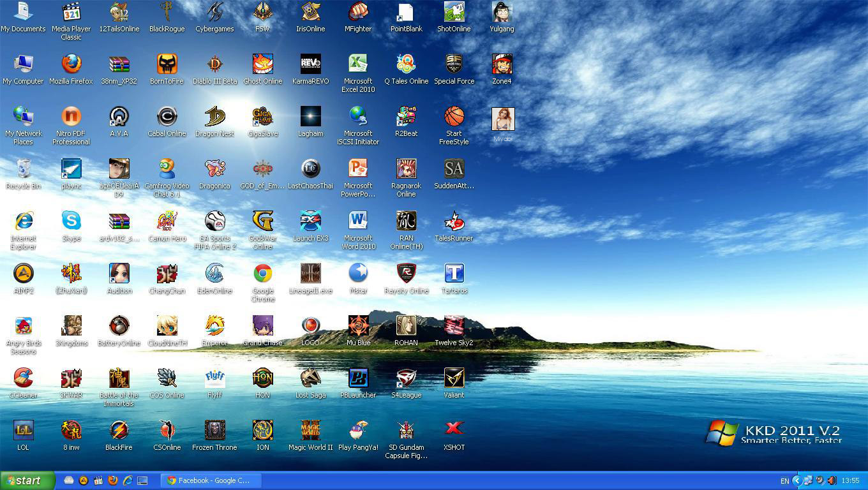Open the network connection tray icon
868x490 pixels.
pos(808,480)
